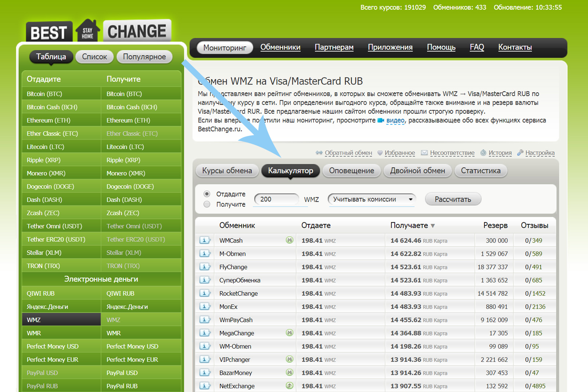This screenshot has height=392, width=588.
Task: Open info icon for BazarMoney row
Action: click(x=205, y=373)
